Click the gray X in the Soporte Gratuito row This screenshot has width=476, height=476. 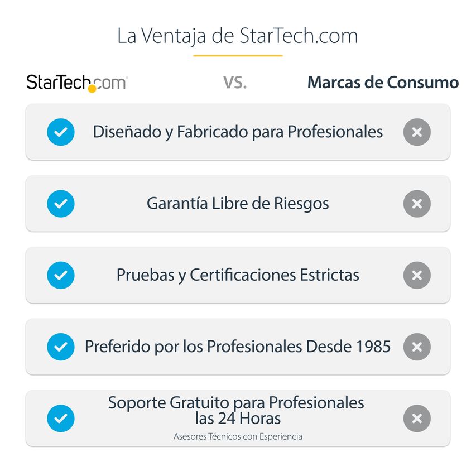click(x=417, y=418)
